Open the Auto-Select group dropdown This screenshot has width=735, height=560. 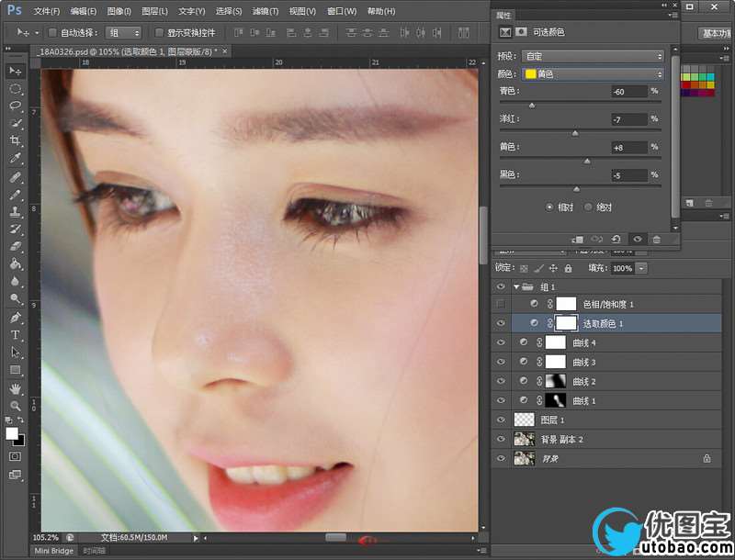(123, 32)
